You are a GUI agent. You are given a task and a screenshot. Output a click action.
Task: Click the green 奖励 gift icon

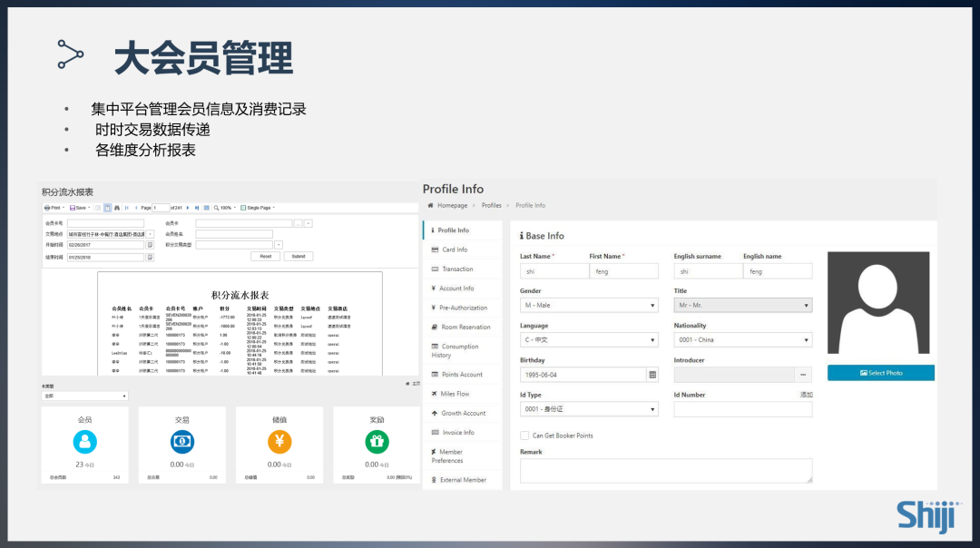click(x=377, y=442)
